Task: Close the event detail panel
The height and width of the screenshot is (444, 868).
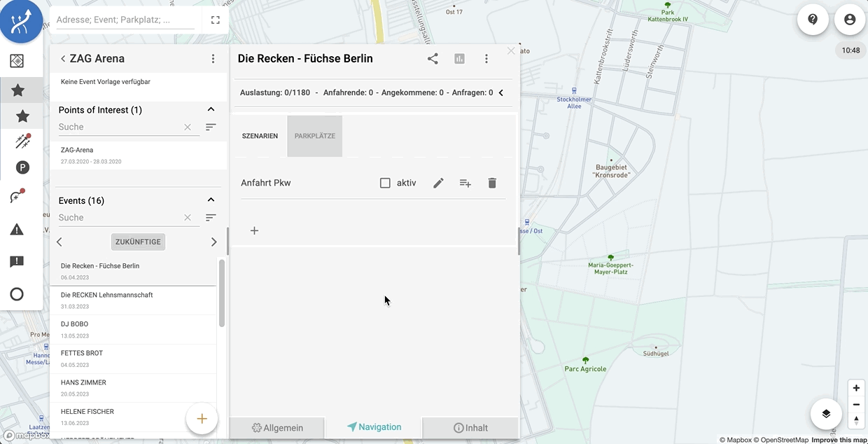Action: [x=511, y=50]
